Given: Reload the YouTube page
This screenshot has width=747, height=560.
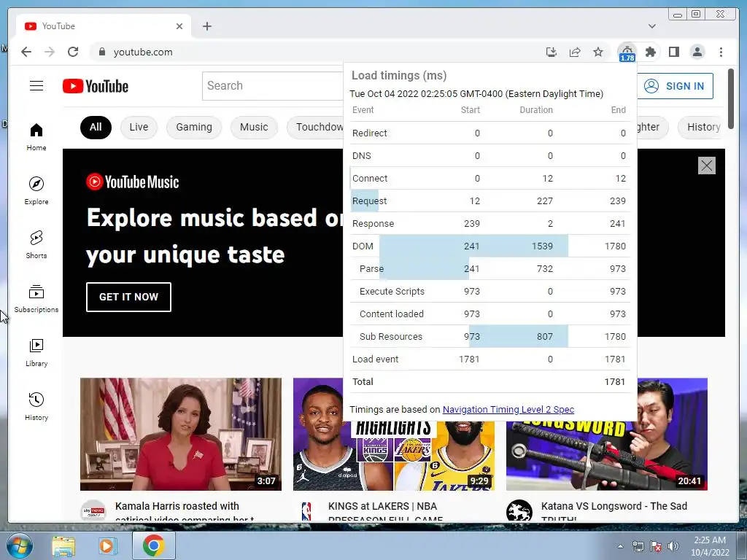Looking at the screenshot, I should pyautogui.click(x=73, y=52).
